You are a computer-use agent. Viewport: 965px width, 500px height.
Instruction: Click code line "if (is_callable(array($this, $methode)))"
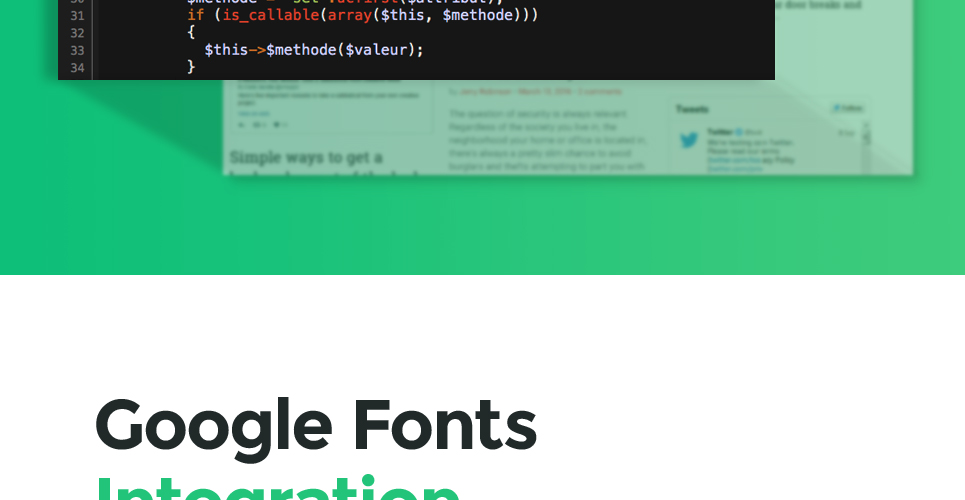pyautogui.click(x=362, y=15)
